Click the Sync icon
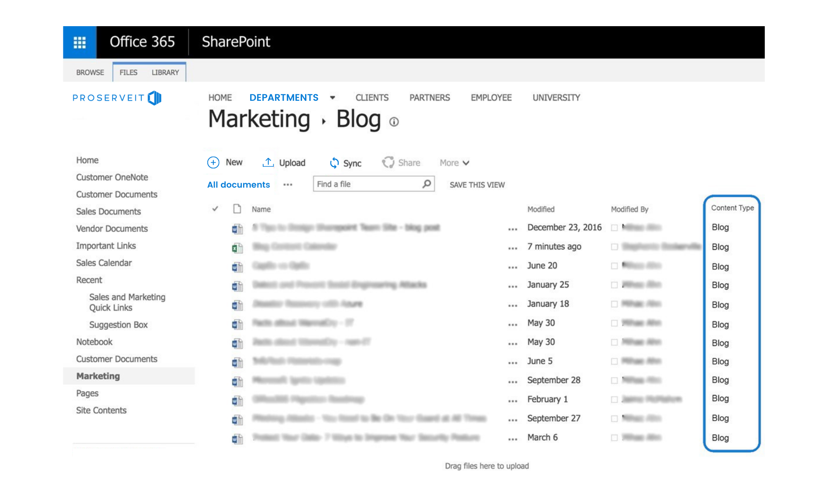The width and height of the screenshot is (828, 504). point(334,163)
